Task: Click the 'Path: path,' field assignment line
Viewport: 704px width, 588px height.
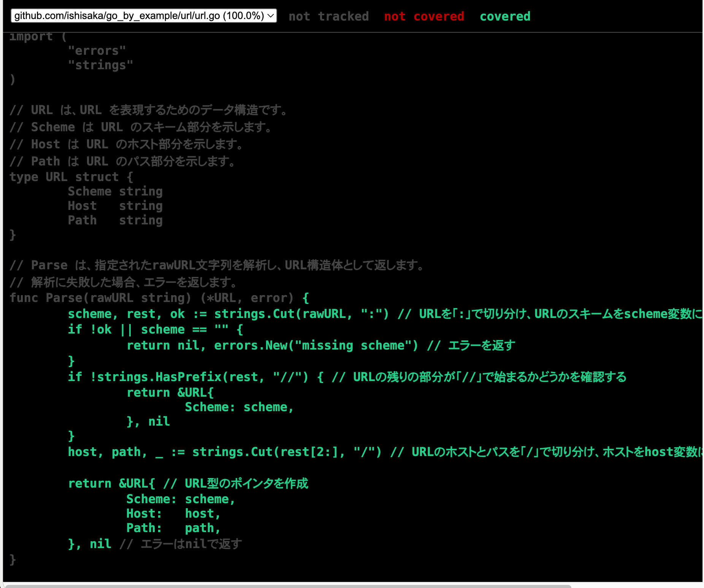Action: pyautogui.click(x=173, y=528)
